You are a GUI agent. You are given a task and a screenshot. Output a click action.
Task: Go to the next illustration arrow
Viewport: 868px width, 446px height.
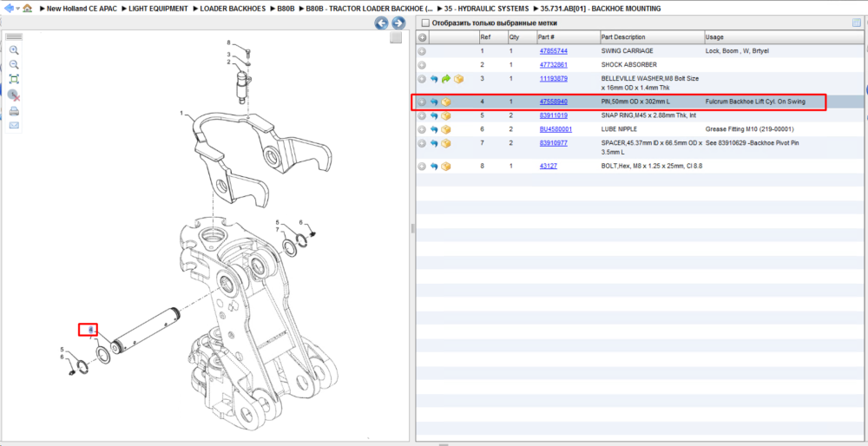398,23
